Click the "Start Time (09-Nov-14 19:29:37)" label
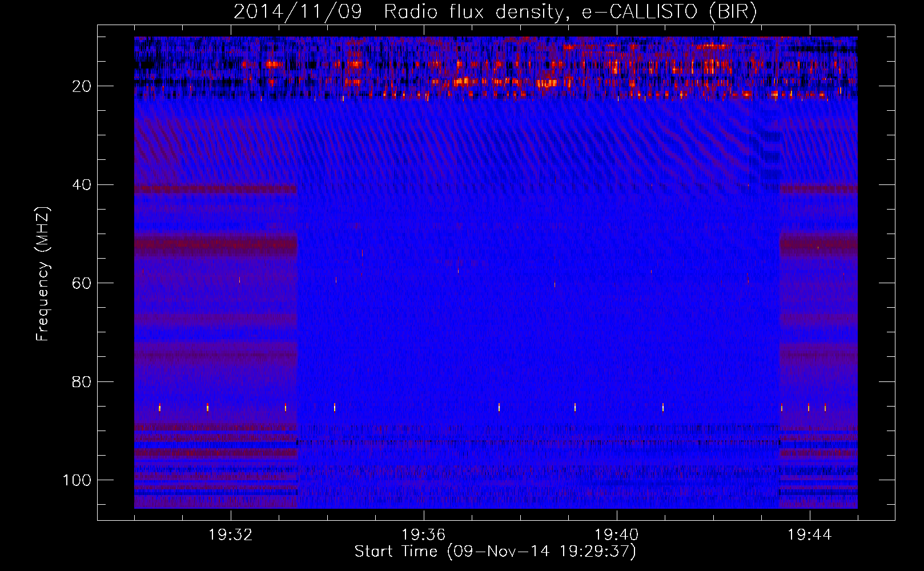The height and width of the screenshot is (571, 924). (x=495, y=552)
